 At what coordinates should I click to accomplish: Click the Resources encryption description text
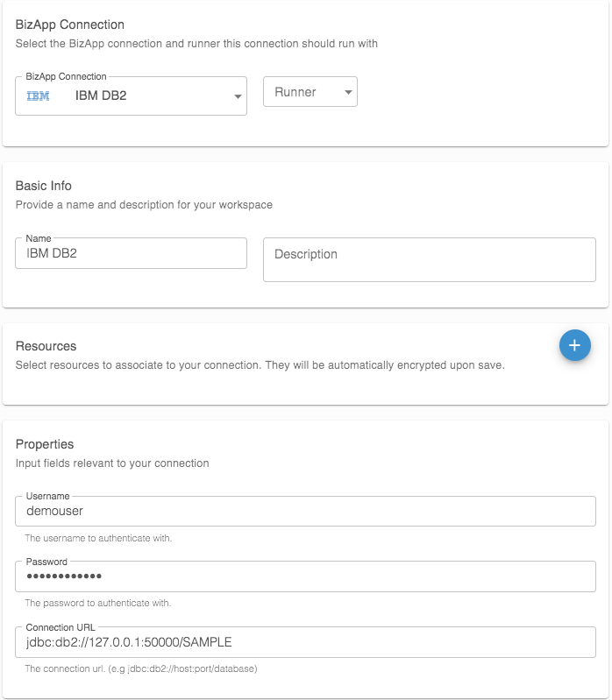click(260, 364)
